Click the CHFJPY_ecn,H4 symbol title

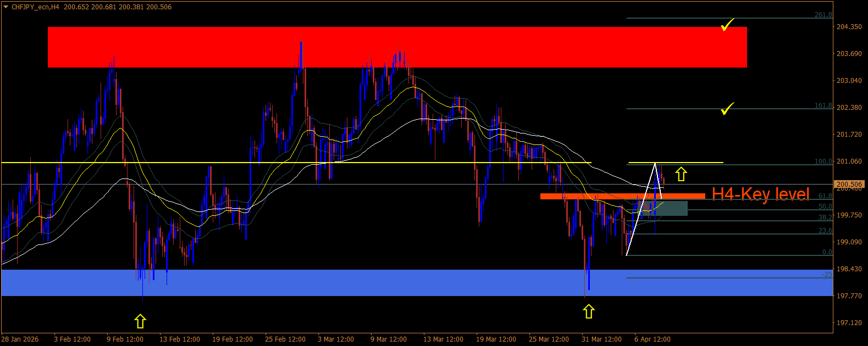pyautogui.click(x=35, y=7)
